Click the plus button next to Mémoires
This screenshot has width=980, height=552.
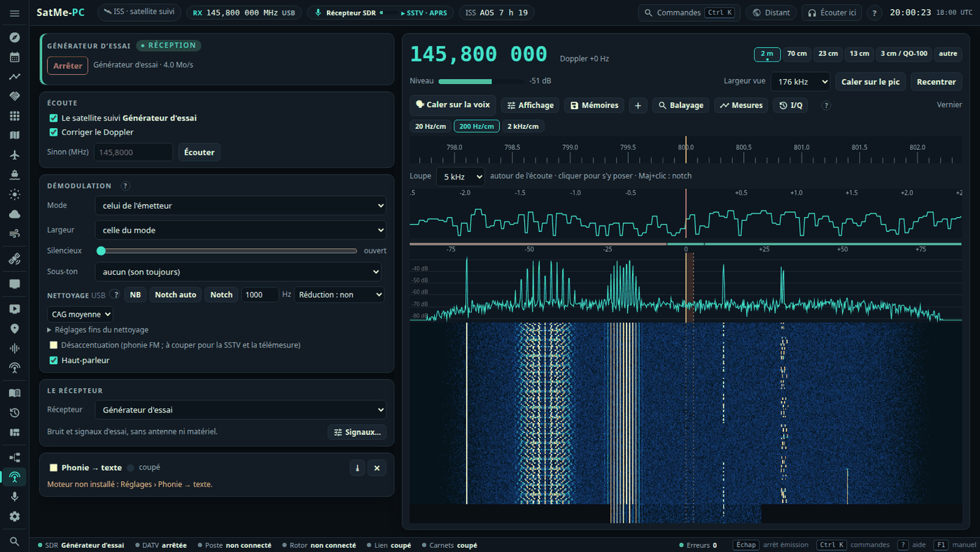[x=638, y=105]
